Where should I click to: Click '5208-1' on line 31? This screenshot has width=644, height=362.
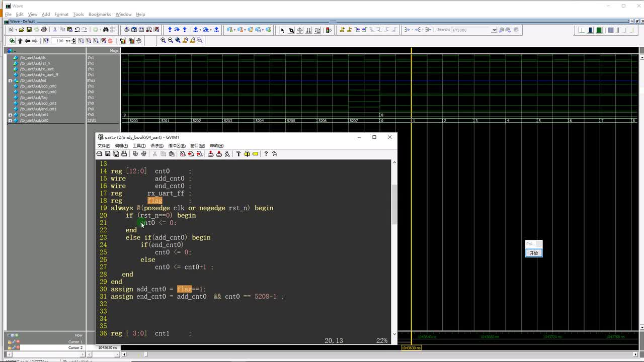[x=265, y=297]
